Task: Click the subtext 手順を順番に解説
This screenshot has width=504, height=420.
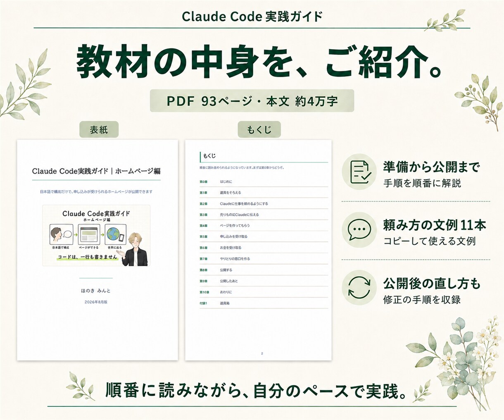Action: click(422, 183)
